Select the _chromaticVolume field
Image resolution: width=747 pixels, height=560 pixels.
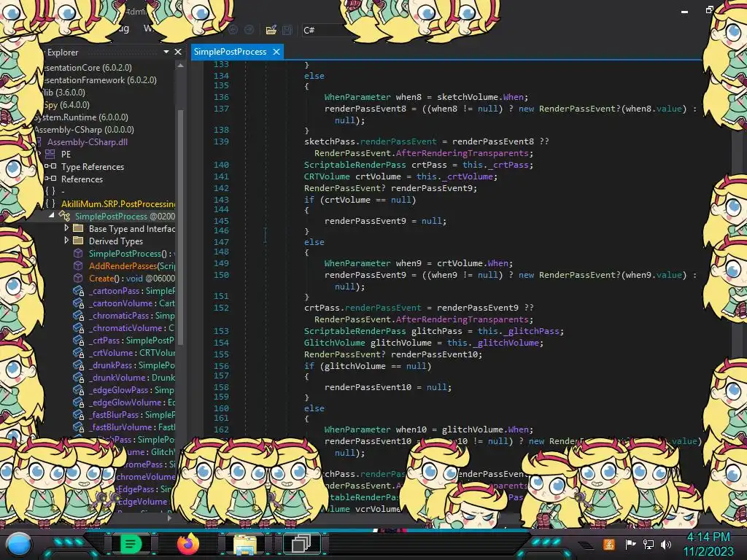pos(132,327)
